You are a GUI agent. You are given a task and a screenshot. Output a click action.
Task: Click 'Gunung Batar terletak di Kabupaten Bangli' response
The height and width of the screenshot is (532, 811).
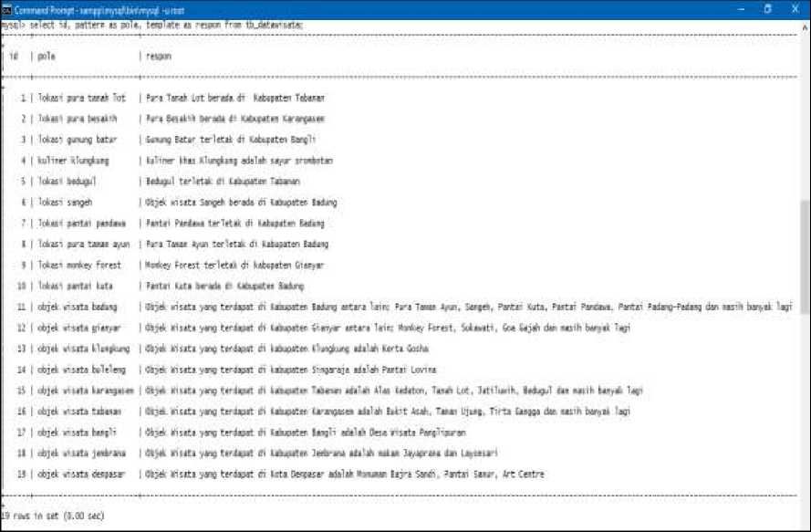(230, 140)
